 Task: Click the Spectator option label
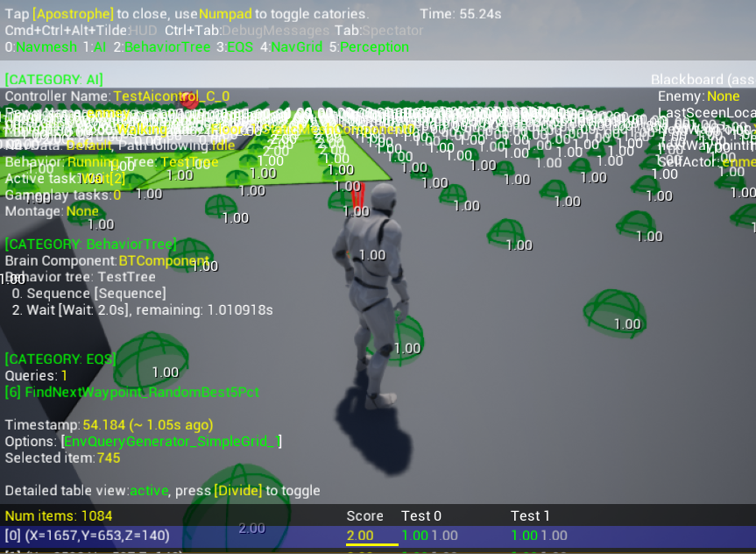click(x=392, y=31)
